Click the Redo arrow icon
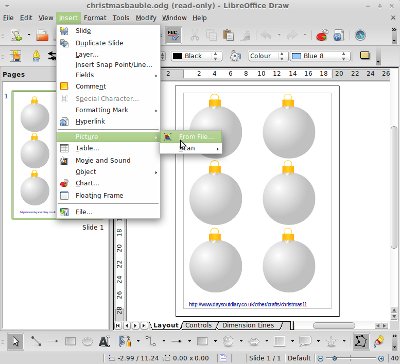 point(292,35)
